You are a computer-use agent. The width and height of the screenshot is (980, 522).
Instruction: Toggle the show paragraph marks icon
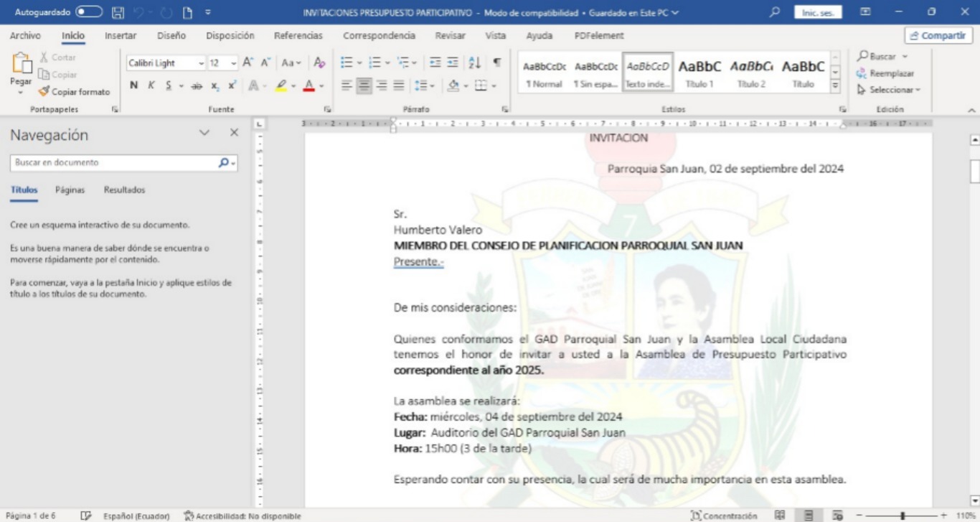(x=496, y=63)
